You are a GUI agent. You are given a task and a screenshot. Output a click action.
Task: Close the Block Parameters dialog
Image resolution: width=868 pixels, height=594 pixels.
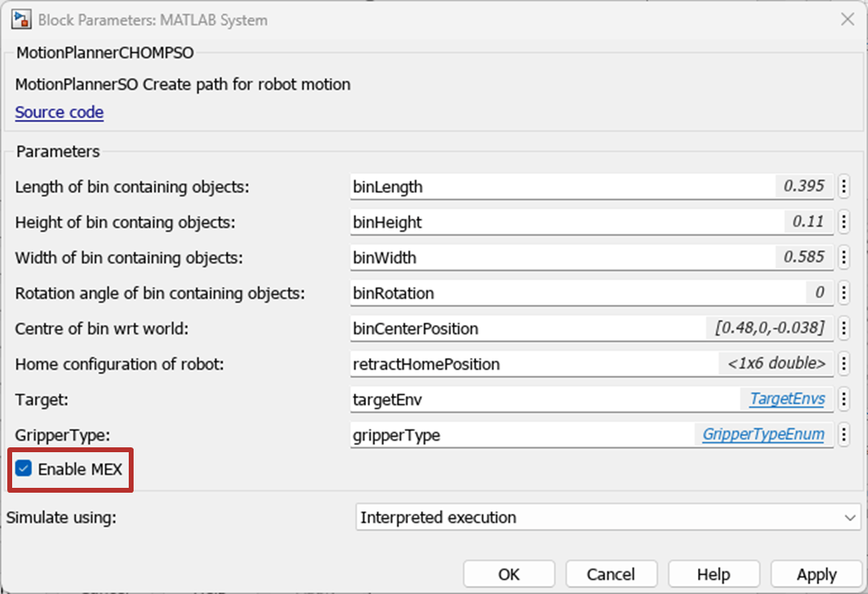click(x=847, y=19)
